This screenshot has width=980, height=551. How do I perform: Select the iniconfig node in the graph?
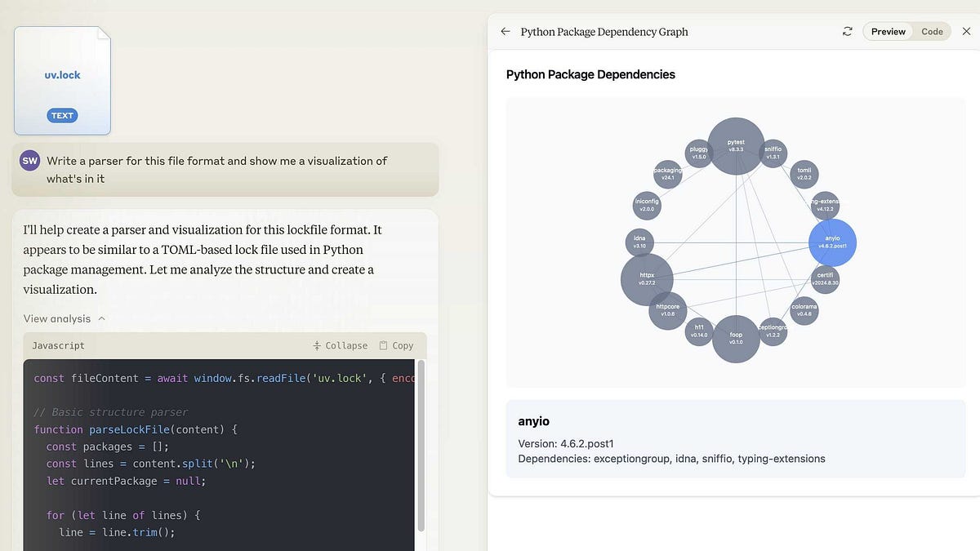tap(647, 205)
